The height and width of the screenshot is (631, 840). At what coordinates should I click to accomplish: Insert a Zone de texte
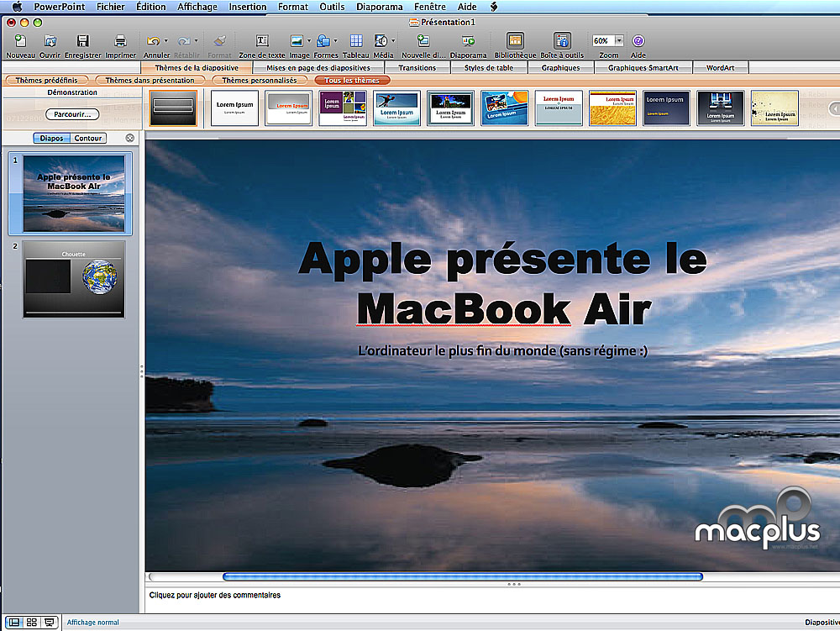[x=262, y=41]
